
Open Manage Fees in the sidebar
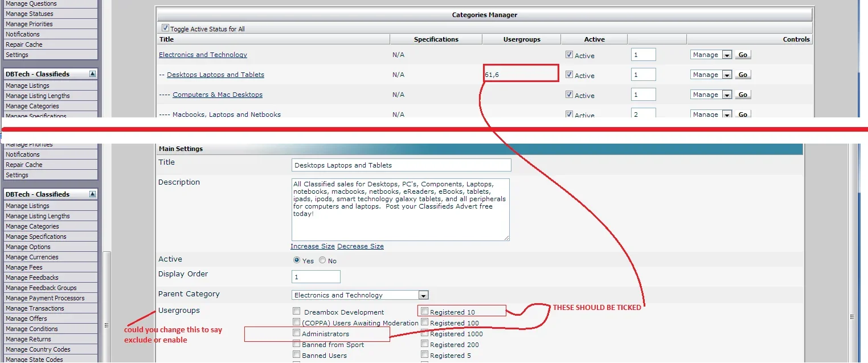24,267
